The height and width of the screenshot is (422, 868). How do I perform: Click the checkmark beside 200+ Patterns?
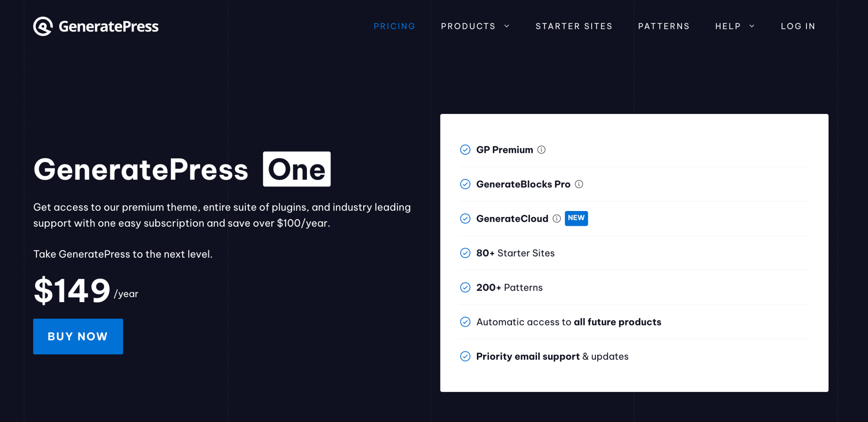(x=465, y=287)
